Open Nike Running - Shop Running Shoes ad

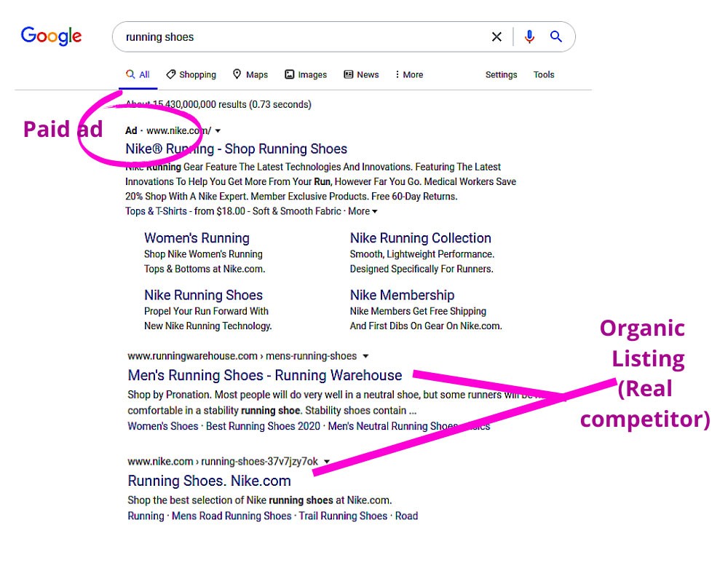(237, 149)
